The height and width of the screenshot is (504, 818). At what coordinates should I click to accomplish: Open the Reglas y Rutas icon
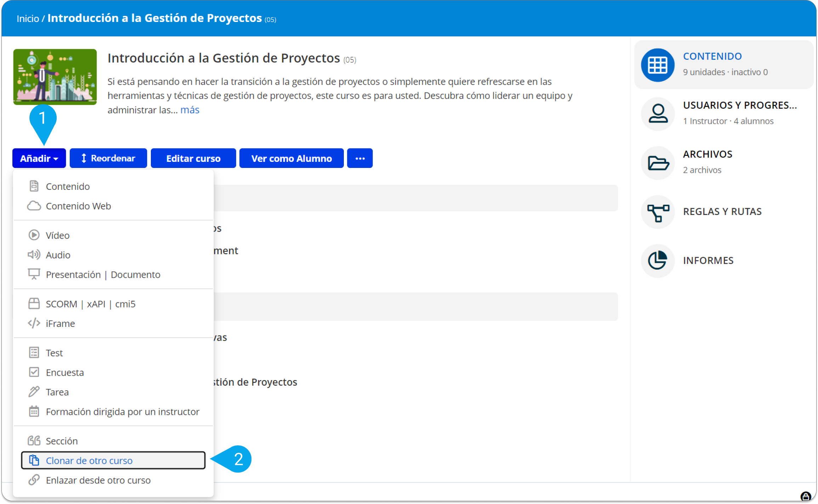tap(658, 212)
